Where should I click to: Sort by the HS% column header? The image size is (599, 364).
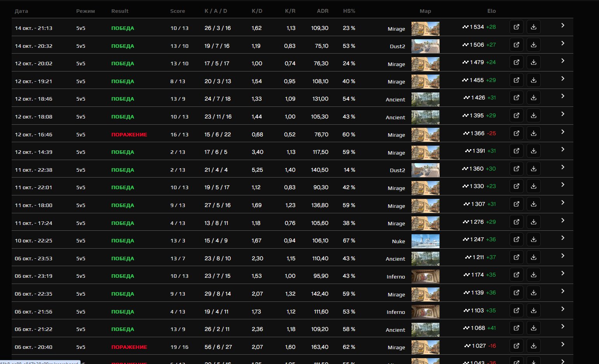(349, 11)
